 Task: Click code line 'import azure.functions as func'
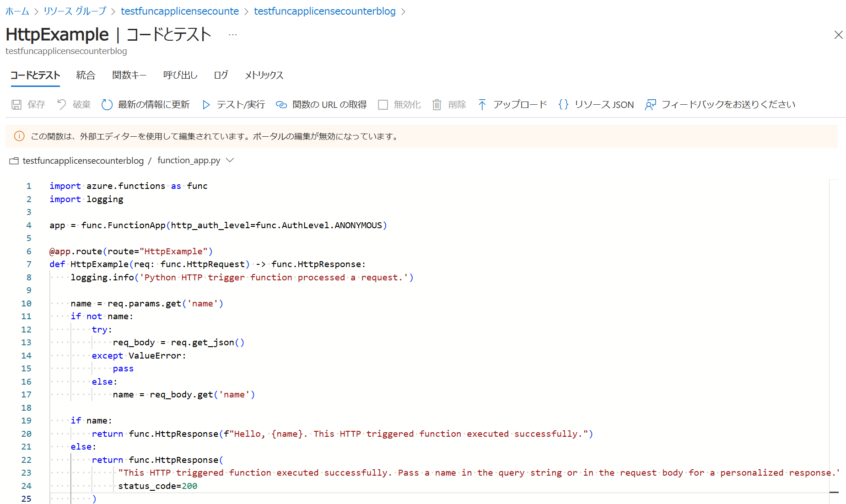click(129, 186)
